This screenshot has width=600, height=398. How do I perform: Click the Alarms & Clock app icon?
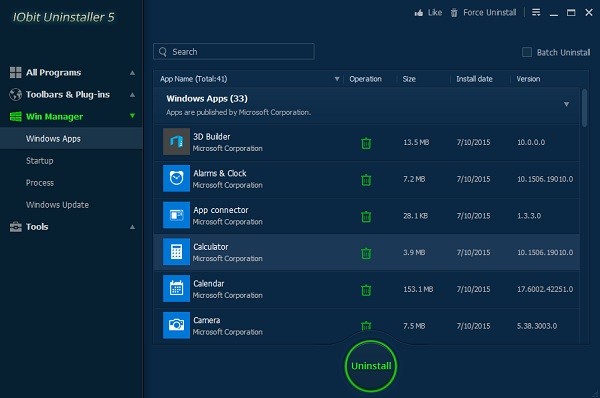(x=176, y=178)
